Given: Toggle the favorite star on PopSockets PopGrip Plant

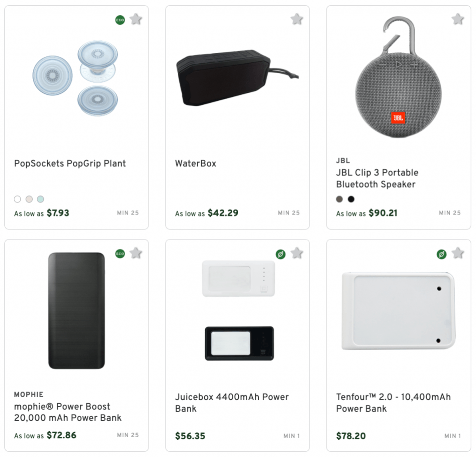Looking at the screenshot, I should click(x=135, y=20).
